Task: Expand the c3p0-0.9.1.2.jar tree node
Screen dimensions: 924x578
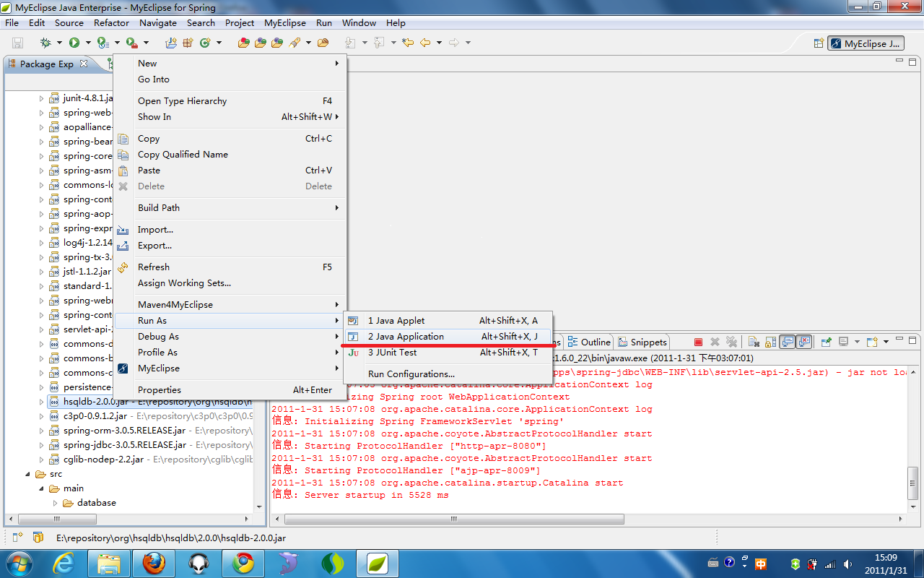Action: click(41, 416)
